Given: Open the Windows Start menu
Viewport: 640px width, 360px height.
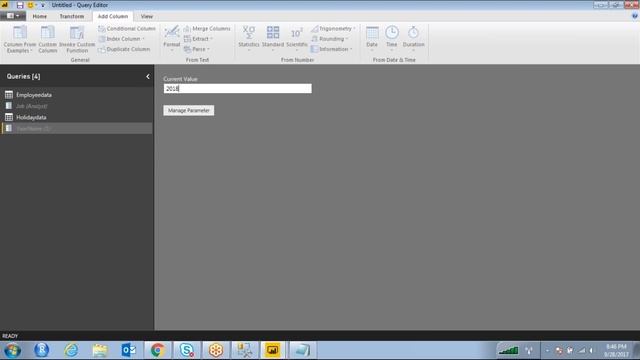Looking at the screenshot, I should 12,350.
